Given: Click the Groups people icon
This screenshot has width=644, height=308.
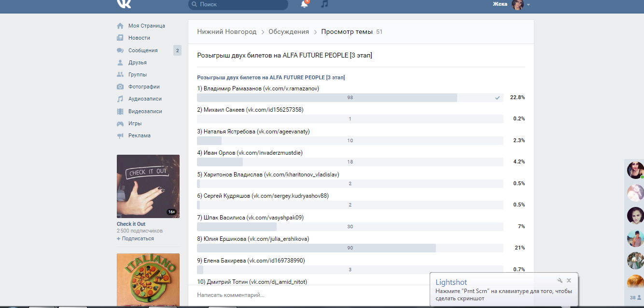Looking at the screenshot, I should pyautogui.click(x=120, y=74).
